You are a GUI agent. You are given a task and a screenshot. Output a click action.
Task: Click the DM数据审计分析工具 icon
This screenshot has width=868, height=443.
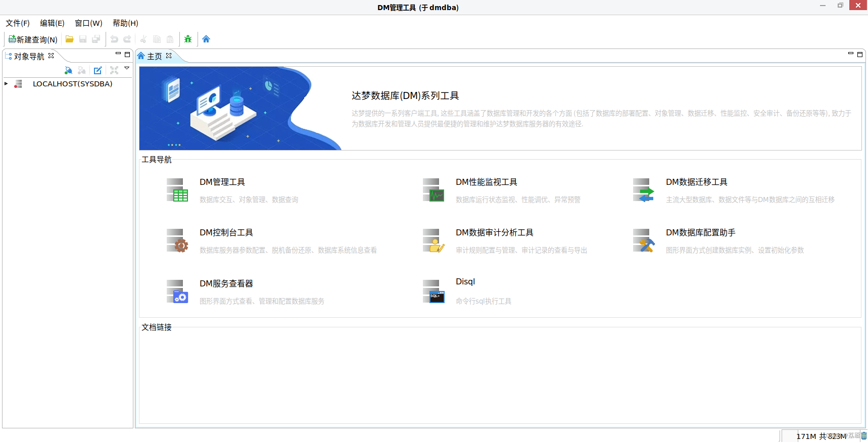click(433, 240)
